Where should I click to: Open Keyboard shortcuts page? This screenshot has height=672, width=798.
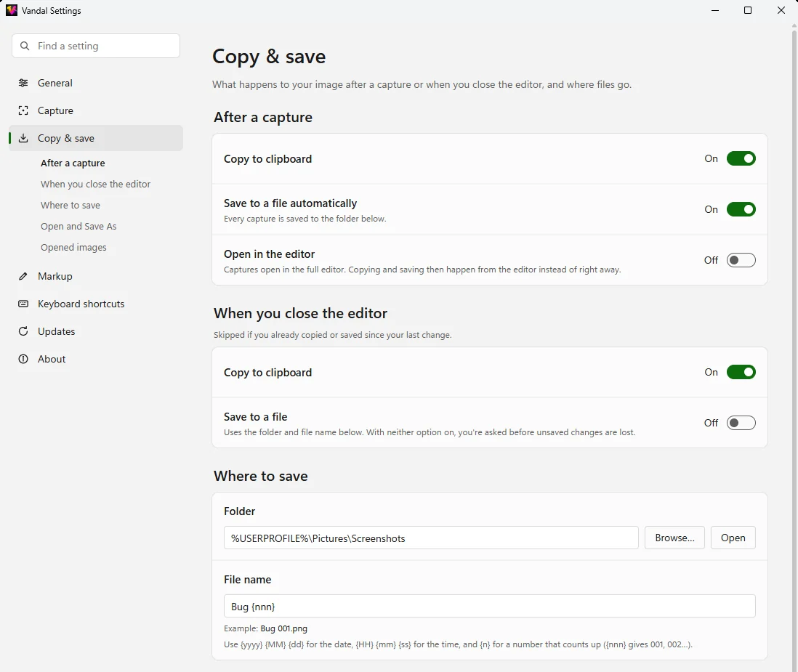tap(96, 304)
